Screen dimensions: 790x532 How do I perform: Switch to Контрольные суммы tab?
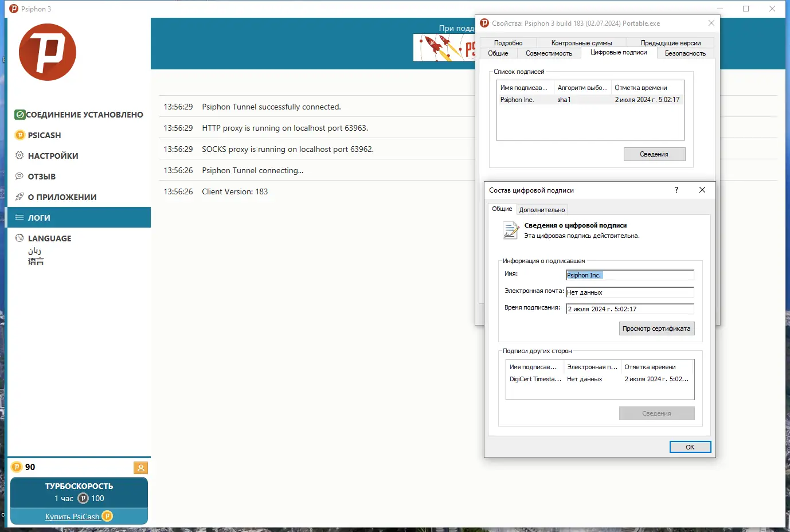click(x=581, y=43)
